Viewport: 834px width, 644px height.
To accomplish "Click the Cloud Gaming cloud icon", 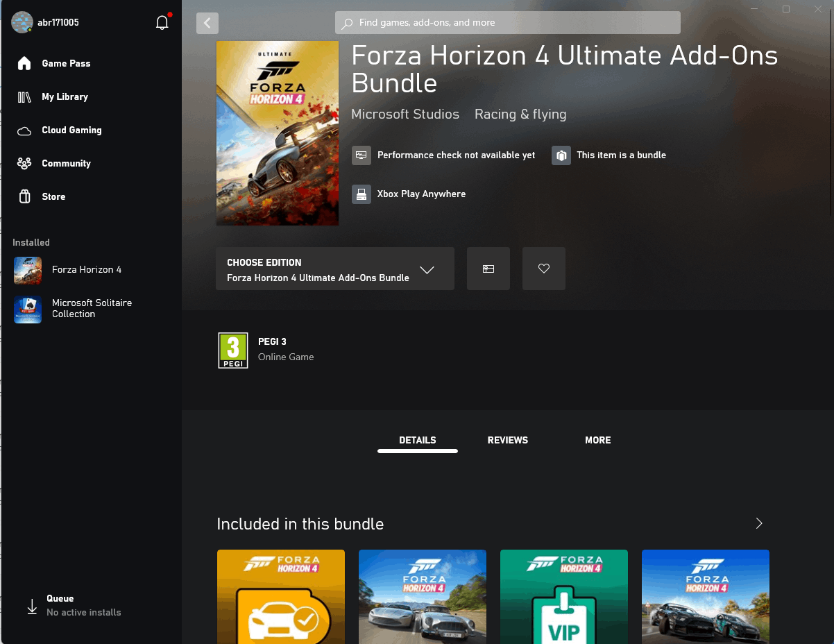I will pyautogui.click(x=24, y=130).
